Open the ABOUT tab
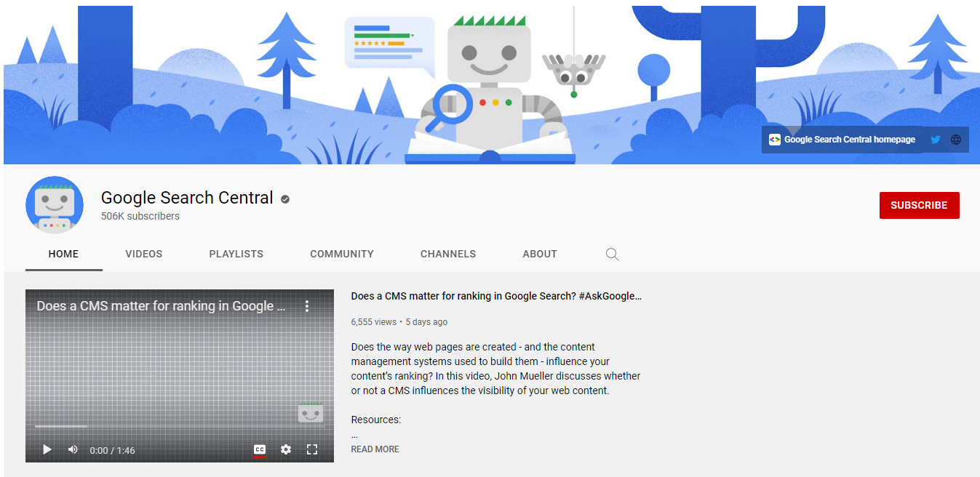 coord(540,254)
